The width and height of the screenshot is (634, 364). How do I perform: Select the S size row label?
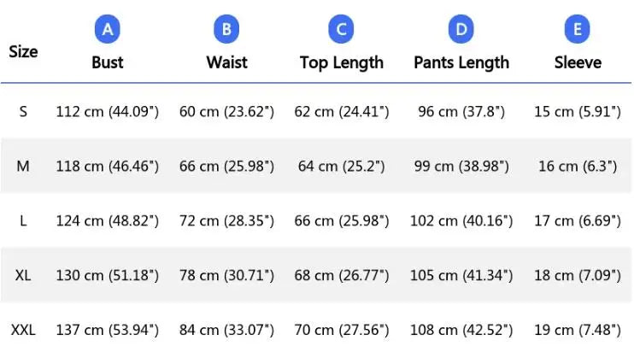23,111
